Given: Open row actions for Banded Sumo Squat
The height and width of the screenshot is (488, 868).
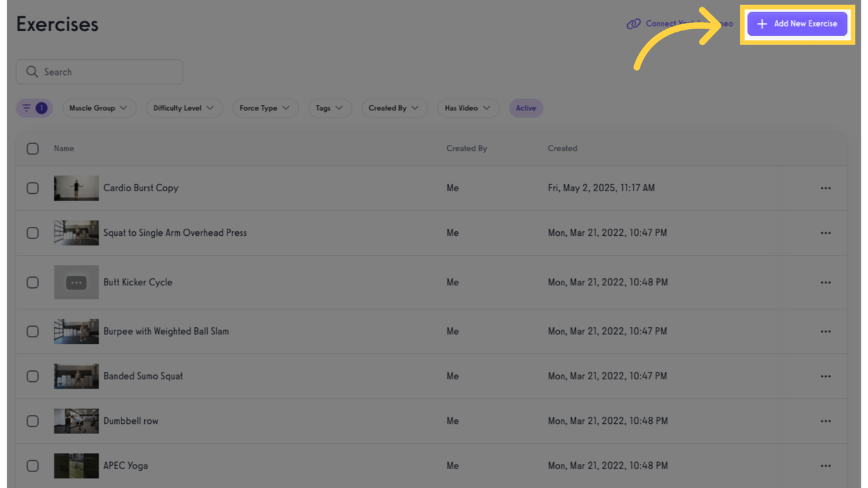Looking at the screenshot, I should click(825, 376).
